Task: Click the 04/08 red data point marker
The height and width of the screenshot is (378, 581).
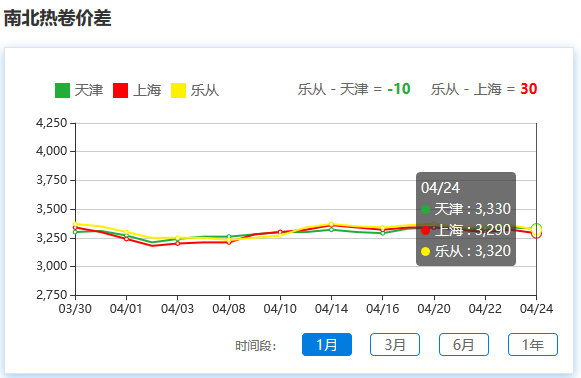Action: tap(229, 242)
